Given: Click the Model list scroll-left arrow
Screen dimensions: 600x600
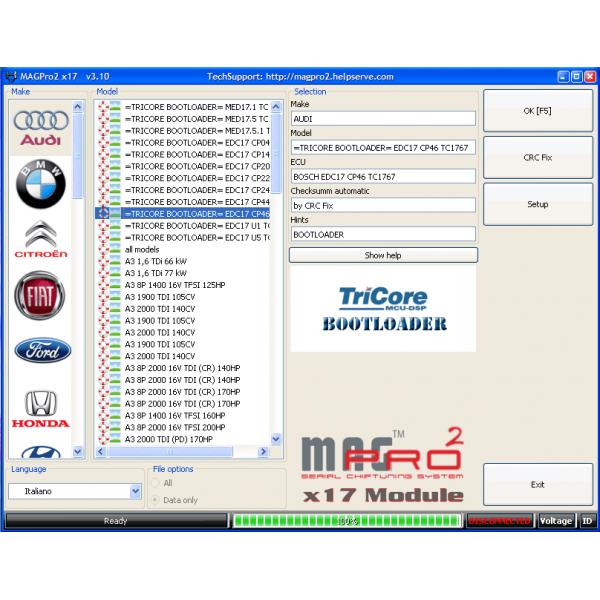Looking at the screenshot, I should pyautogui.click(x=101, y=452).
